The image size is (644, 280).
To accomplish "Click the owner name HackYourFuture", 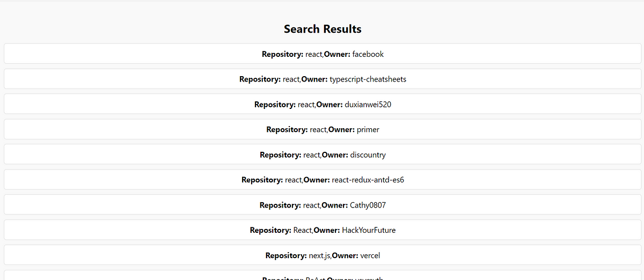I will click(x=369, y=231).
